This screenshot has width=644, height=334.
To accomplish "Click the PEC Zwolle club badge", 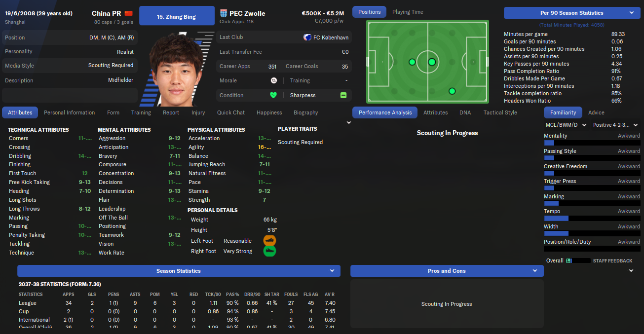I will (x=224, y=13).
